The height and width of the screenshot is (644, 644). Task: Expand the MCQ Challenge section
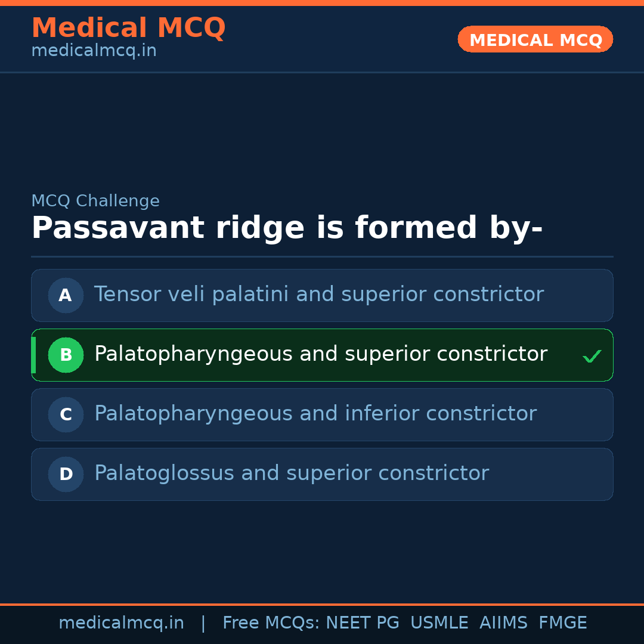point(95,201)
